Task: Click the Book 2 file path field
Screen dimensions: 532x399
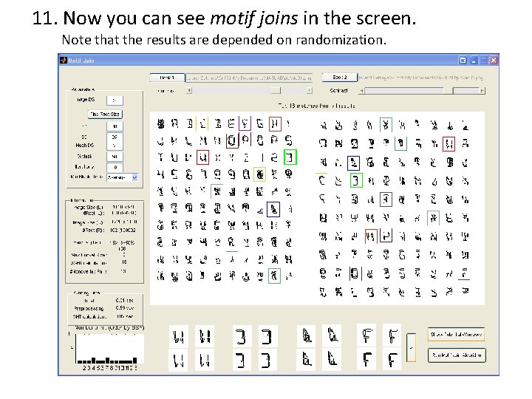Action: click(421, 78)
